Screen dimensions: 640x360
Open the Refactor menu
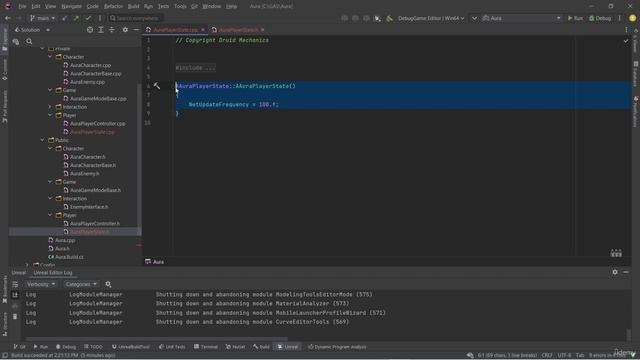[113, 6]
